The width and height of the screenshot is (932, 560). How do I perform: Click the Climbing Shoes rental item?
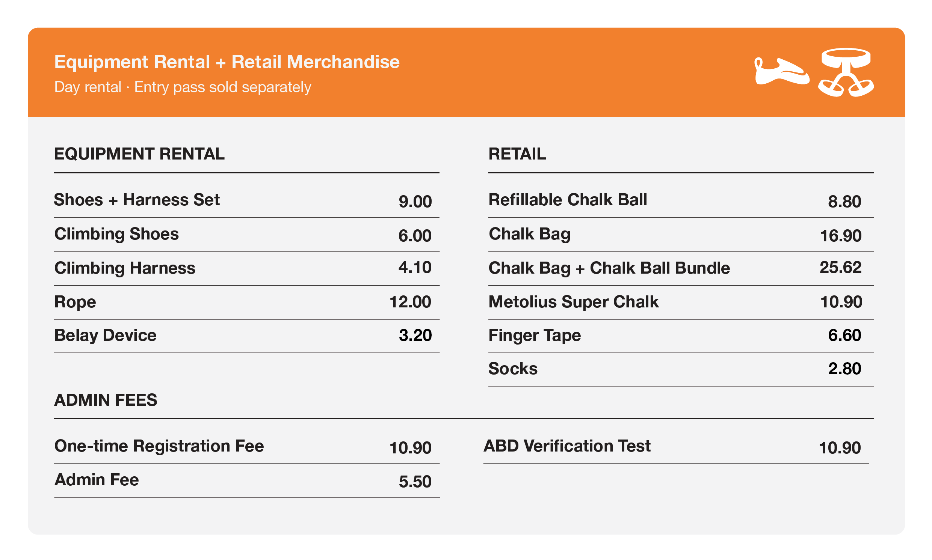246,234
